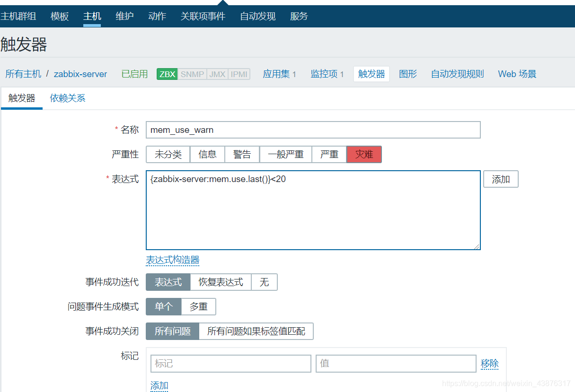Set severity to 未分类
Viewport: 575px width, 392px height.
[168, 154]
